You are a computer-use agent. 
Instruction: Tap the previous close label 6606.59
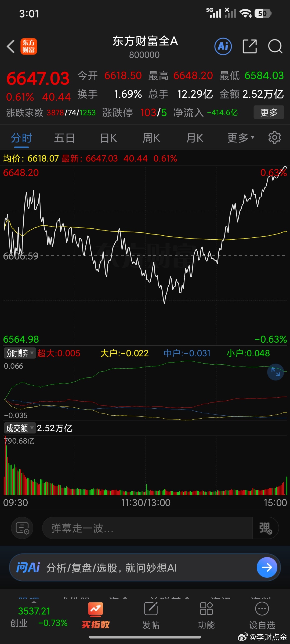point(21,256)
